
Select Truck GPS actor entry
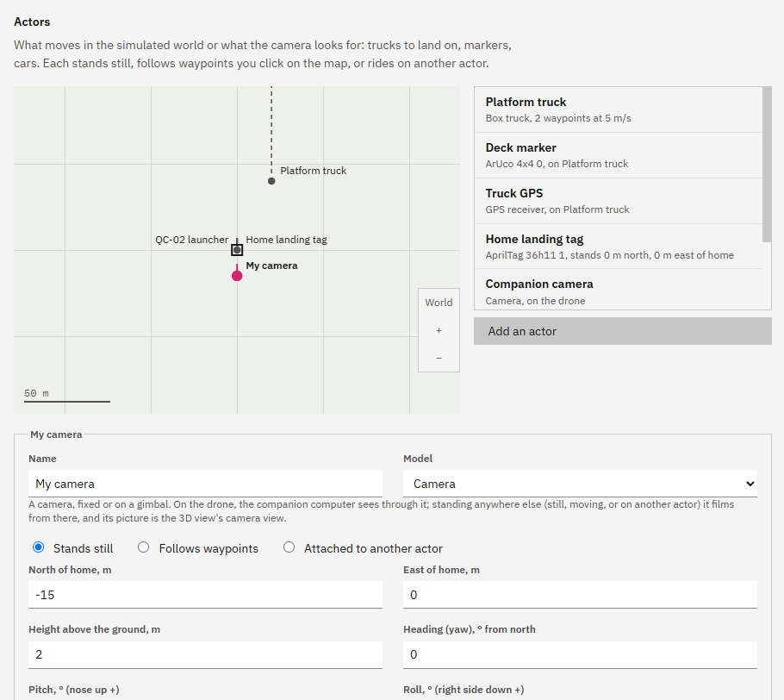(x=619, y=201)
